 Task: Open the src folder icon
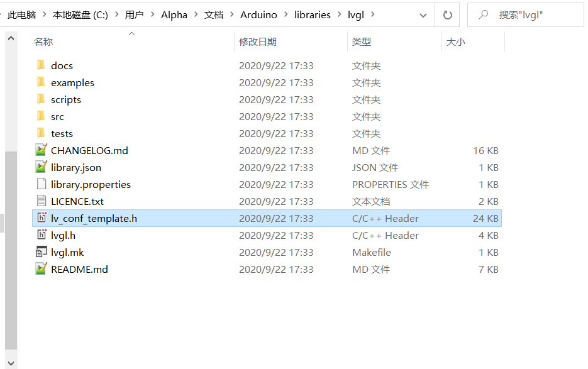pyautogui.click(x=39, y=116)
